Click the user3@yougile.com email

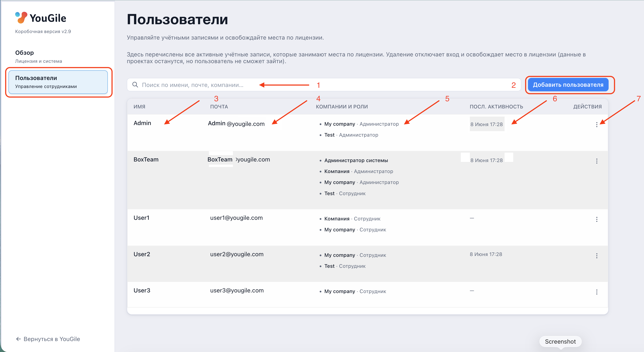point(237,291)
